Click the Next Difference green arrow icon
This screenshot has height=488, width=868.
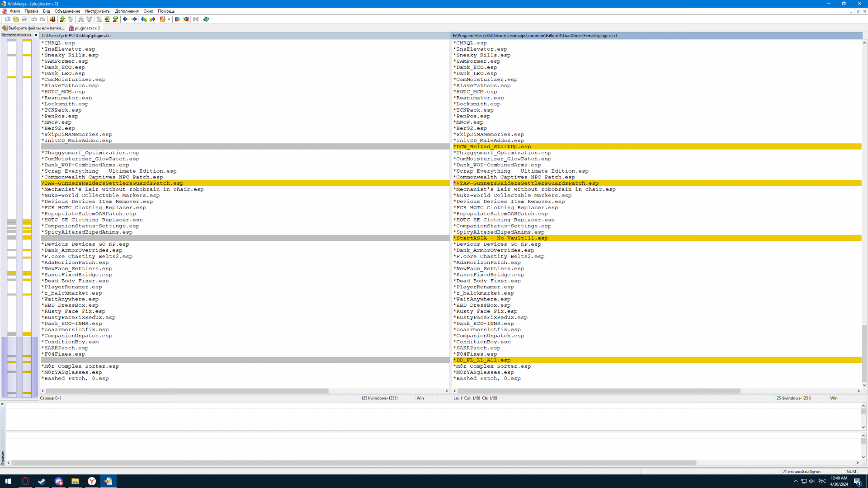tap(62, 19)
